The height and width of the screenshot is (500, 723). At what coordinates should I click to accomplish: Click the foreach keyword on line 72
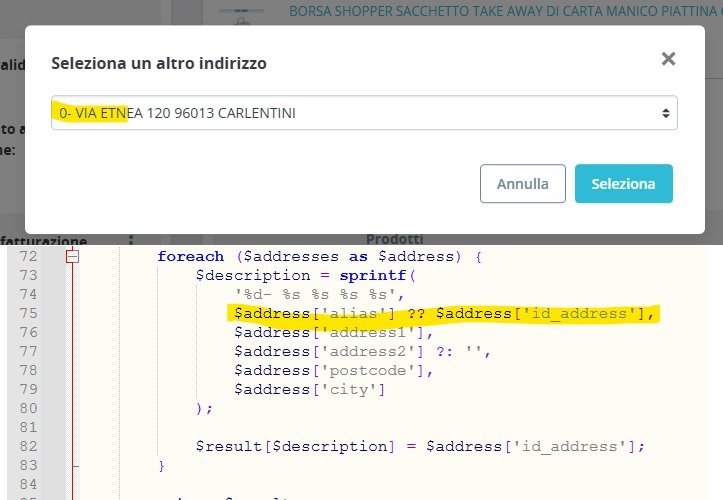(190, 256)
